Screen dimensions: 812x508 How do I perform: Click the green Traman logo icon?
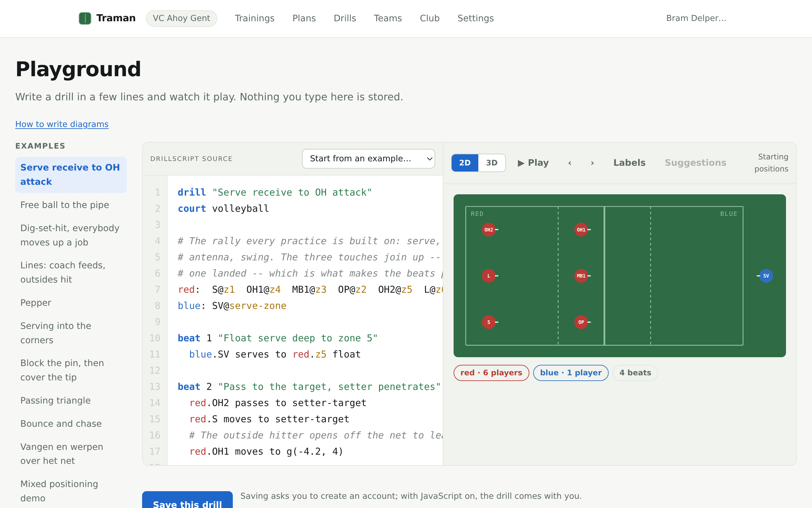click(85, 18)
